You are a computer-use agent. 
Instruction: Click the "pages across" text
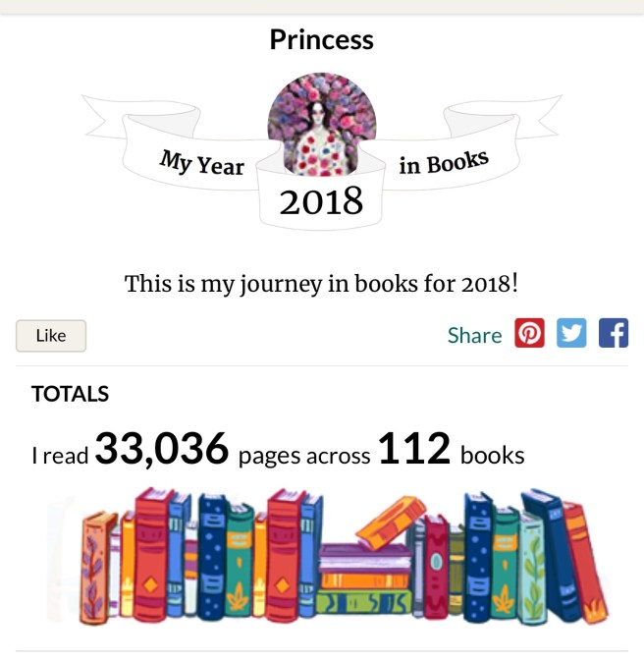304,456
